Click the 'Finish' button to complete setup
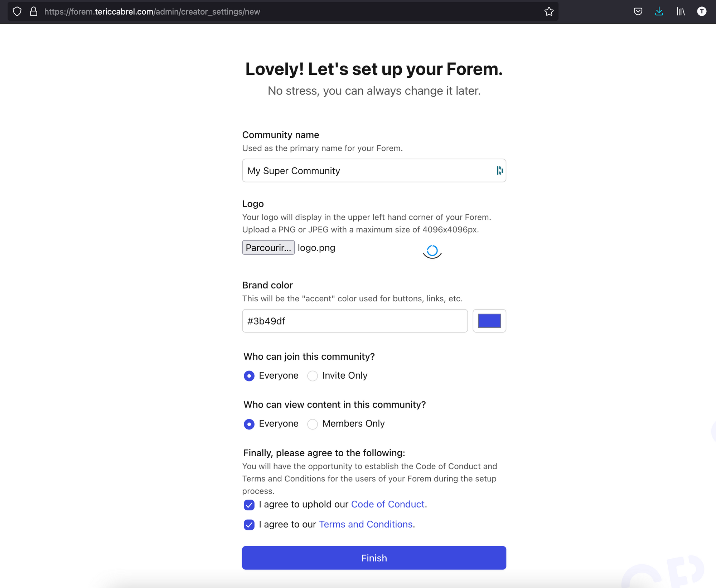This screenshot has width=716, height=588. (374, 558)
